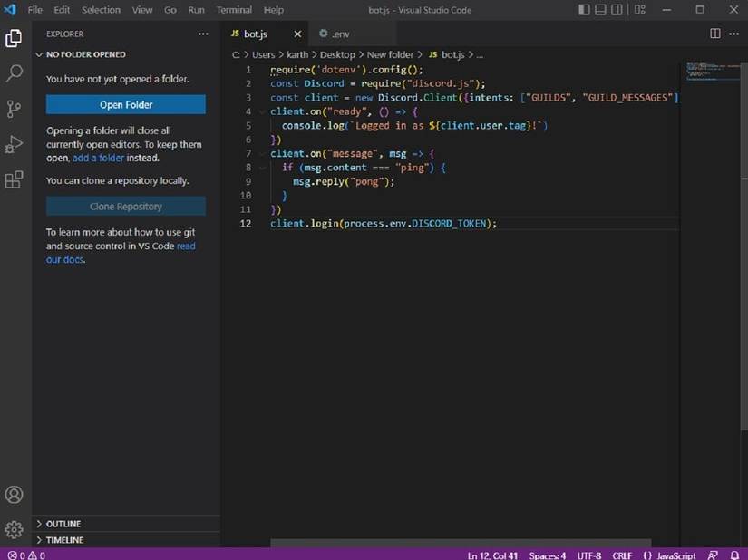Click the Accounts icon in activity bar
Viewport: 748px width, 560px height.
click(14, 495)
